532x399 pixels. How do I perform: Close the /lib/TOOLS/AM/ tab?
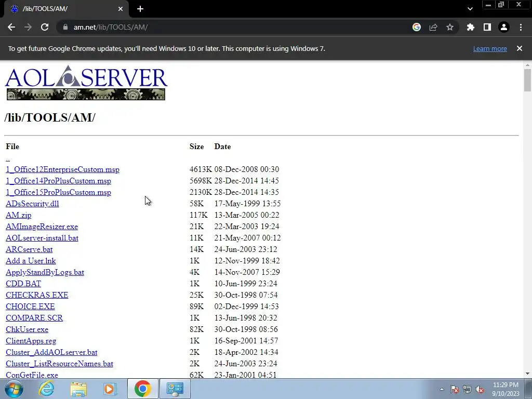pyautogui.click(x=121, y=9)
